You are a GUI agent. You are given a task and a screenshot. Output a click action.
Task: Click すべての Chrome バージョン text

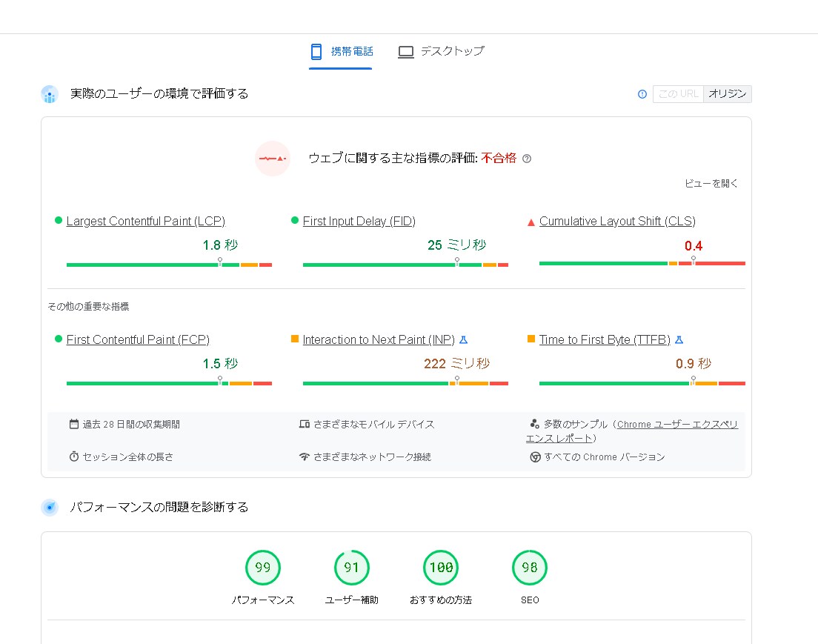(x=604, y=457)
